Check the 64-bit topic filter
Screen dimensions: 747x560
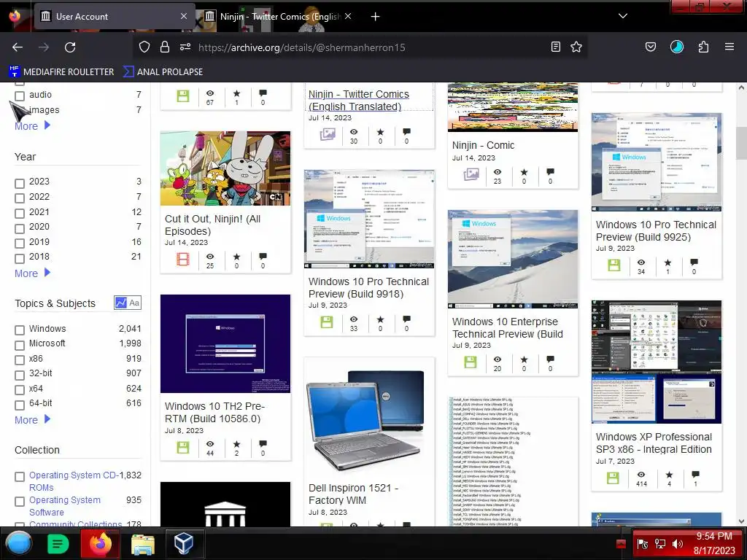click(x=20, y=405)
